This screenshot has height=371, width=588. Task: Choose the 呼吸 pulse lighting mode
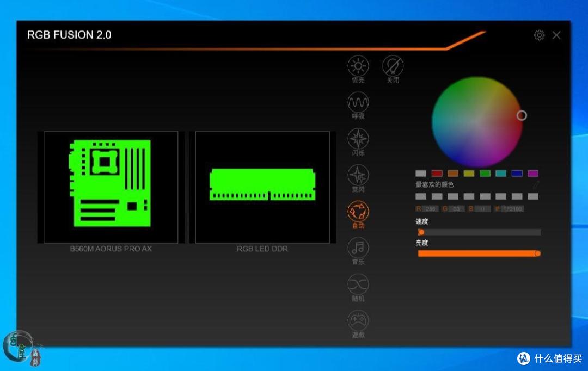(x=358, y=106)
